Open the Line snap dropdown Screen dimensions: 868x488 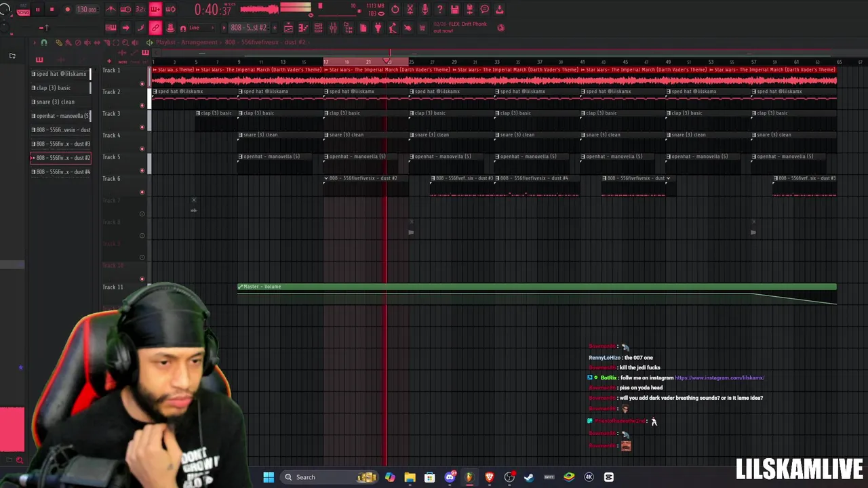tap(201, 28)
